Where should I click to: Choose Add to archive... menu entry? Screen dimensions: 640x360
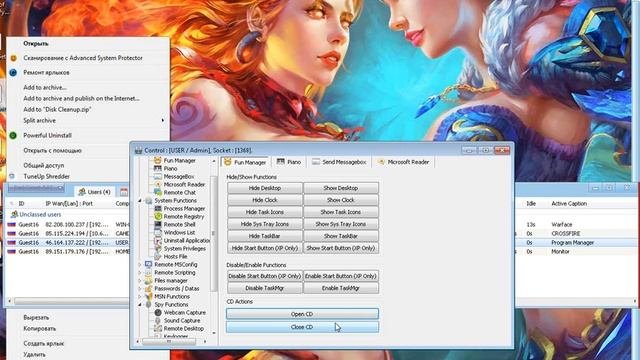tap(45, 87)
